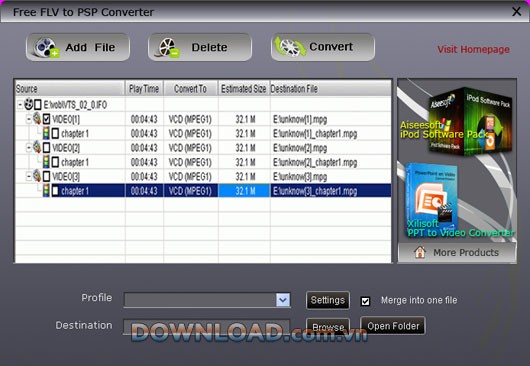Collapse the E:\vob\VTS_02_0.IFO tree node
The height and width of the screenshot is (366, 530).
[x=20, y=105]
